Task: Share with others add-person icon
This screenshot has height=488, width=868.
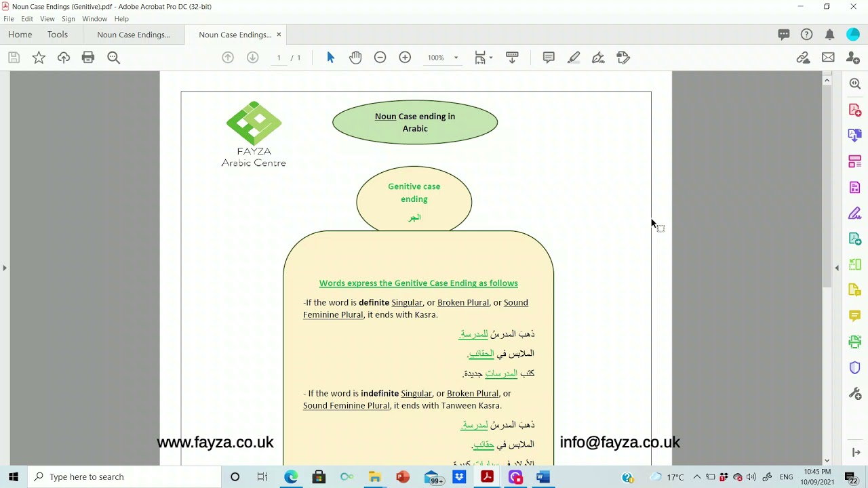Action: click(x=853, y=58)
